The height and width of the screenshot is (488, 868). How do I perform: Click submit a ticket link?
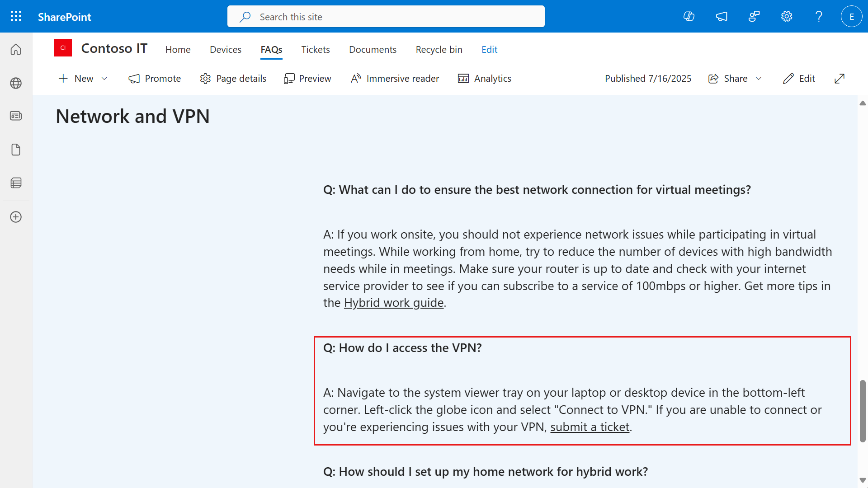pyautogui.click(x=590, y=427)
